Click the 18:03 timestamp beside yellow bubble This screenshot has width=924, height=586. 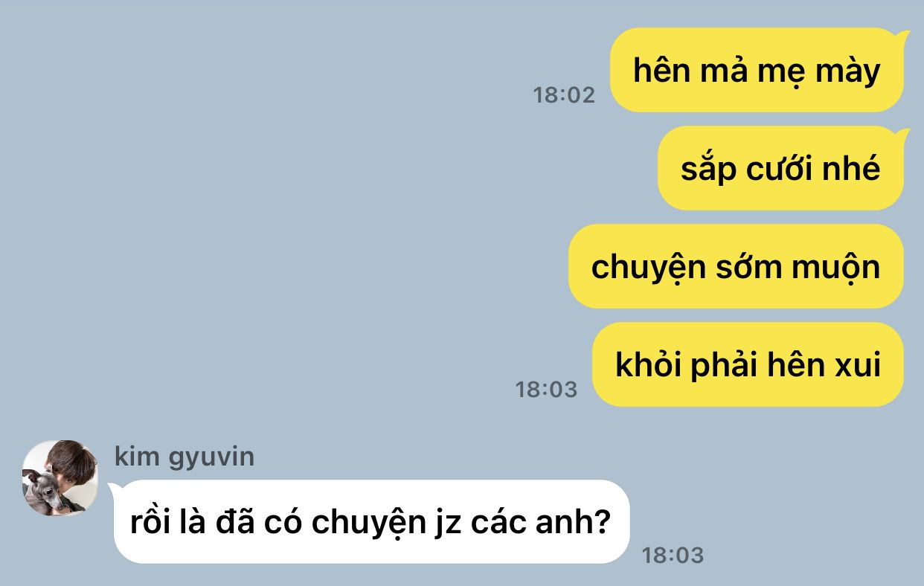(x=547, y=389)
